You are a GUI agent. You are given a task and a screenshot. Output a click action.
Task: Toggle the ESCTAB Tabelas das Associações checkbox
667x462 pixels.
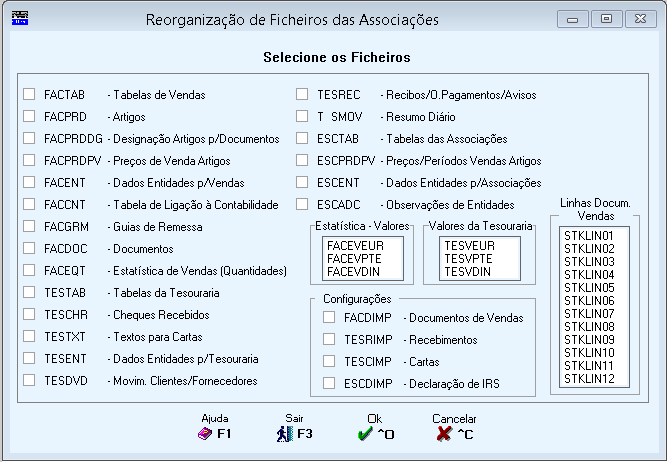click(302, 138)
